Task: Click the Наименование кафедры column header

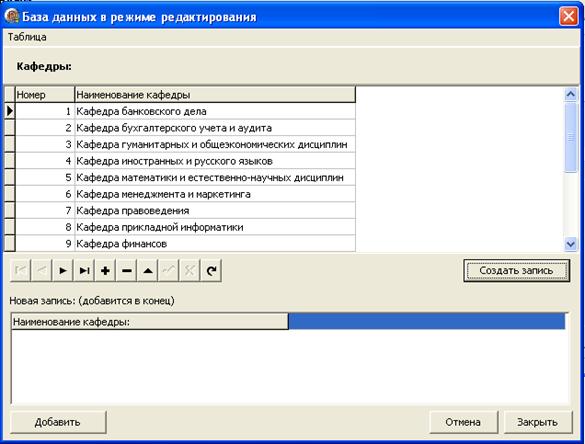Action: (215, 95)
